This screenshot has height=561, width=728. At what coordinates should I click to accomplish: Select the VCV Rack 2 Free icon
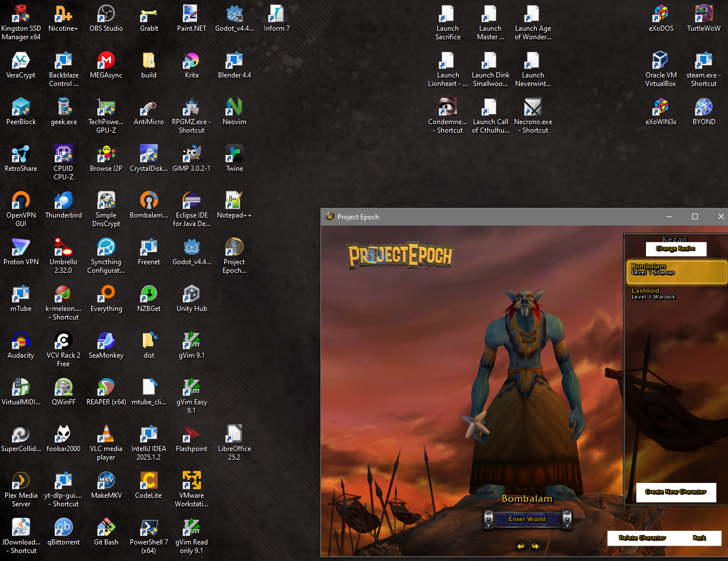click(63, 350)
